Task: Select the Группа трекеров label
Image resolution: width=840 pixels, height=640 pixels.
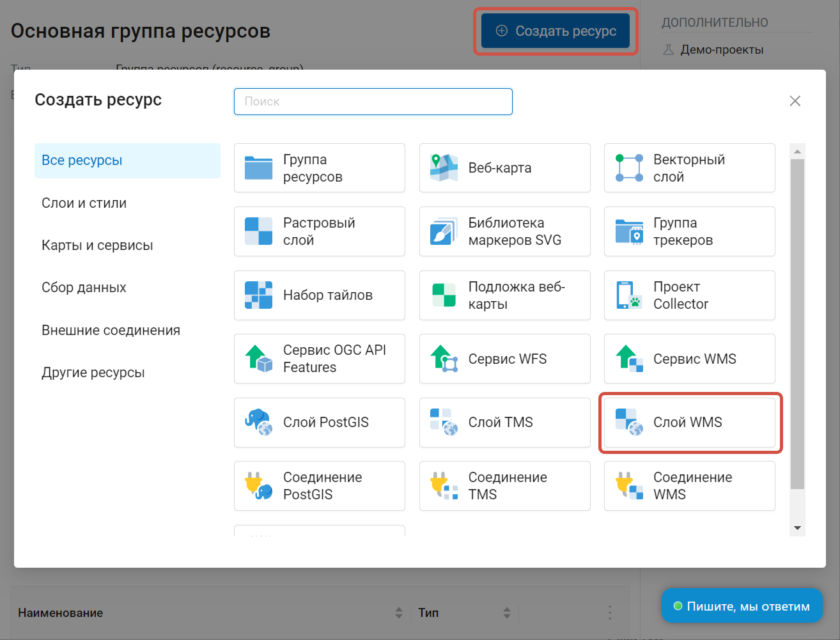Action: click(683, 231)
